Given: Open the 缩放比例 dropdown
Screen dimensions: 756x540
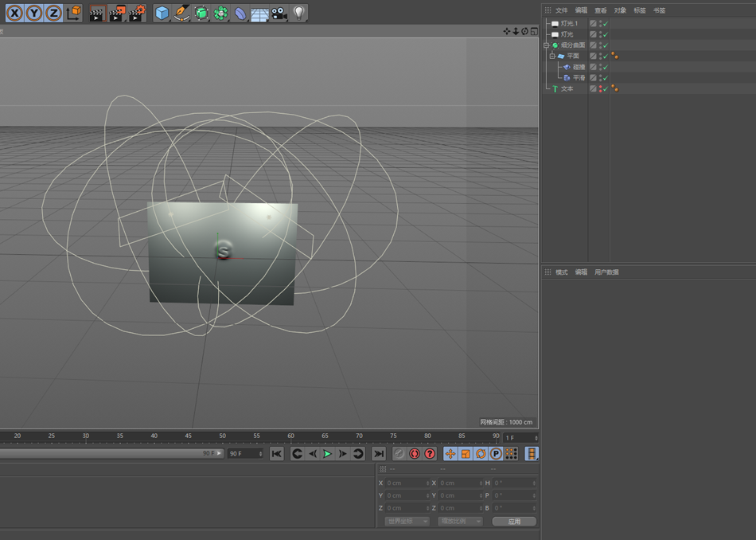Looking at the screenshot, I should 461,521.
